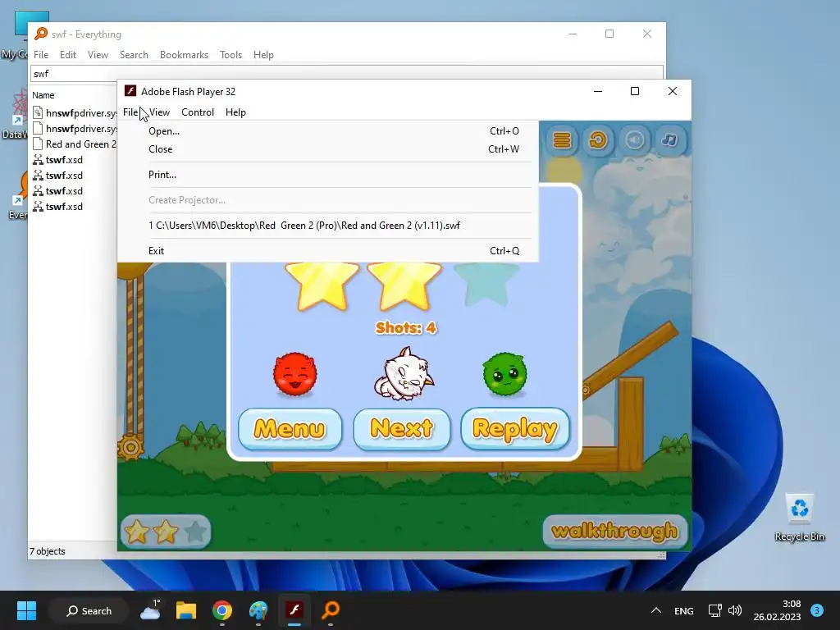Click the Everything window magnifier title icon
This screenshot has width=840, height=630.
(41, 34)
